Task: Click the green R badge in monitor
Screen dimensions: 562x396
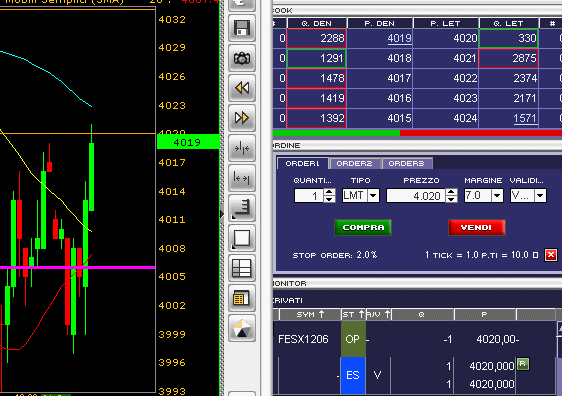Action: pyautogui.click(x=523, y=364)
